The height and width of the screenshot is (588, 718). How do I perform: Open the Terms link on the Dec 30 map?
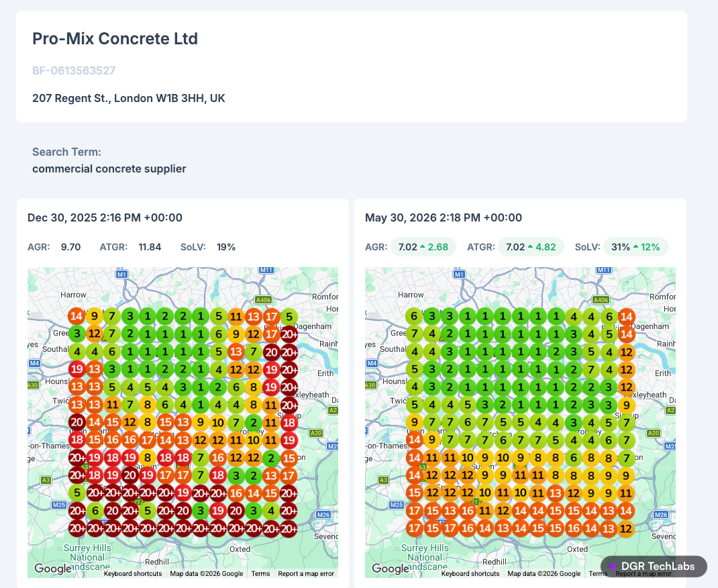[x=260, y=573]
